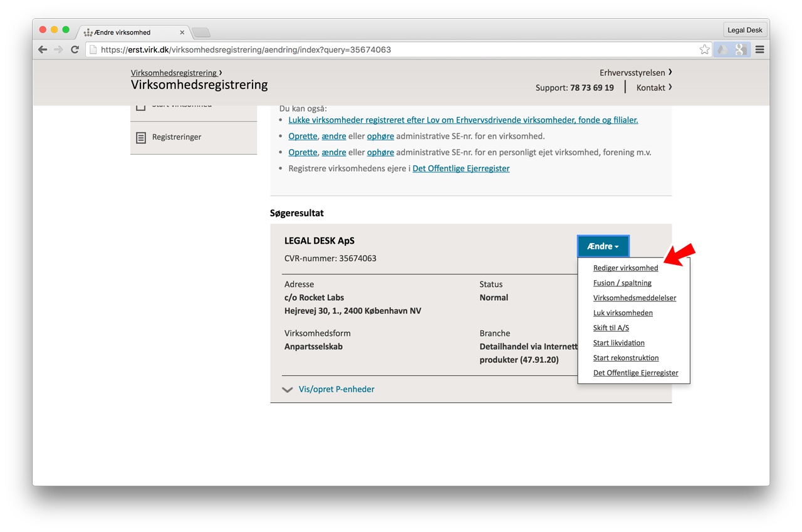
Task: Click the browser forward arrow
Action: pyautogui.click(x=58, y=50)
